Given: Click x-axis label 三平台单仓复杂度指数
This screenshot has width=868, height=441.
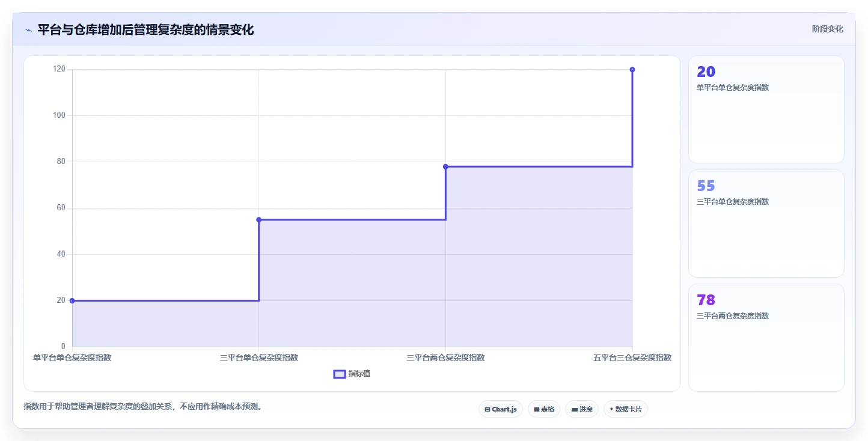Looking at the screenshot, I should pos(259,357).
